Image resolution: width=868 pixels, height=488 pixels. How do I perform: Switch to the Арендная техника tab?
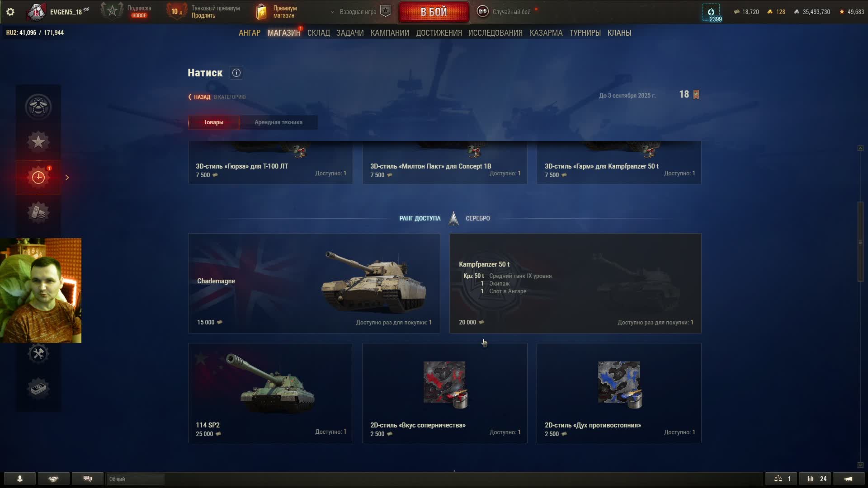278,122
